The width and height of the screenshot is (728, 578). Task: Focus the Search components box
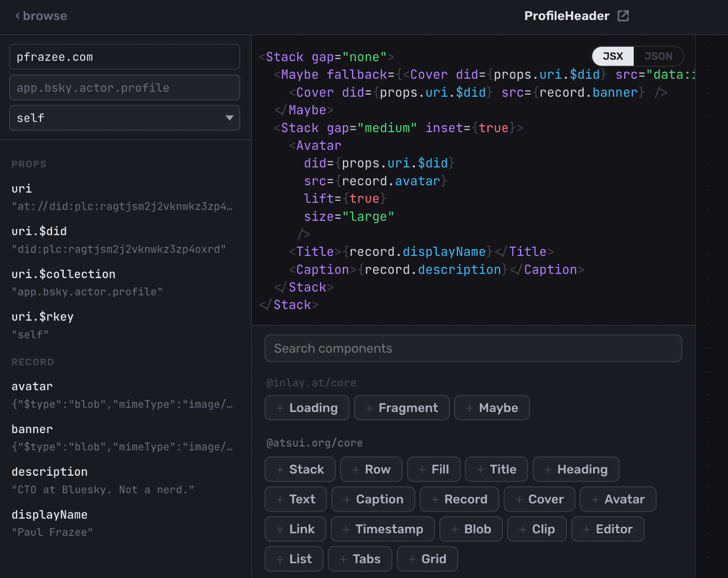pyautogui.click(x=473, y=348)
